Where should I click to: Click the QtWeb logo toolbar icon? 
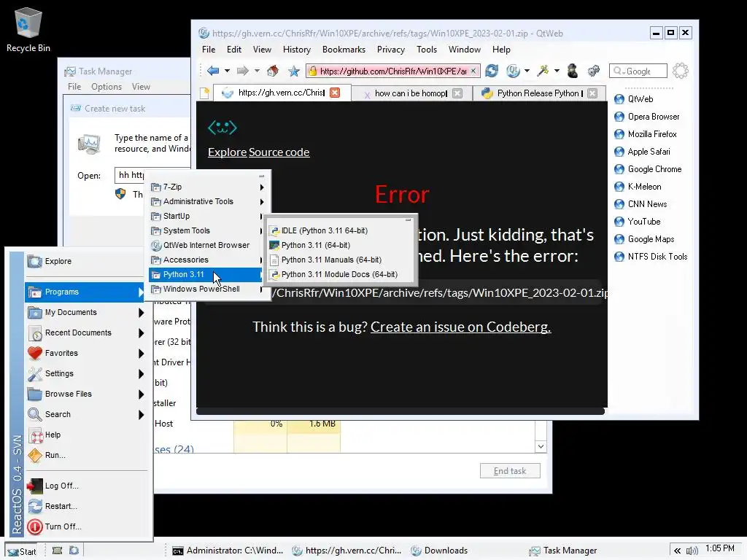[x=513, y=71]
